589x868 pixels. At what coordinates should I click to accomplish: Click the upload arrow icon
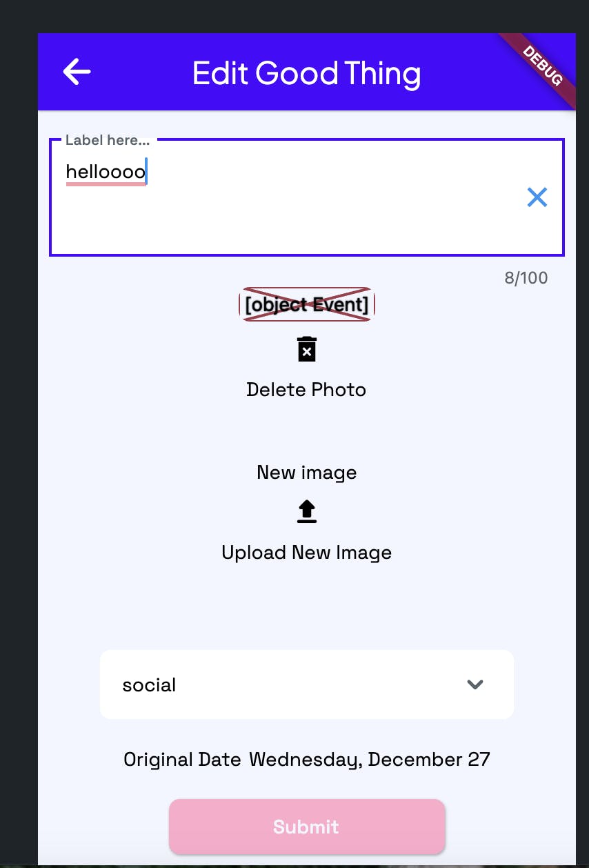(x=307, y=512)
